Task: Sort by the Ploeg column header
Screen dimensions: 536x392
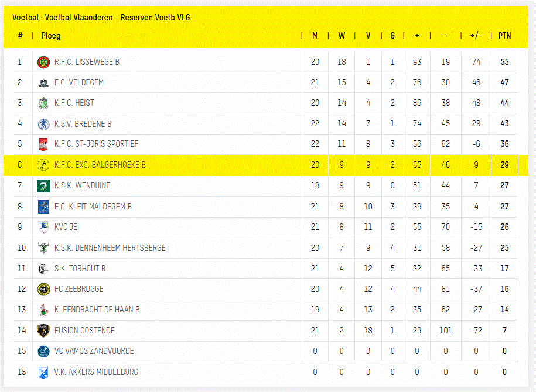Action: click(x=50, y=36)
